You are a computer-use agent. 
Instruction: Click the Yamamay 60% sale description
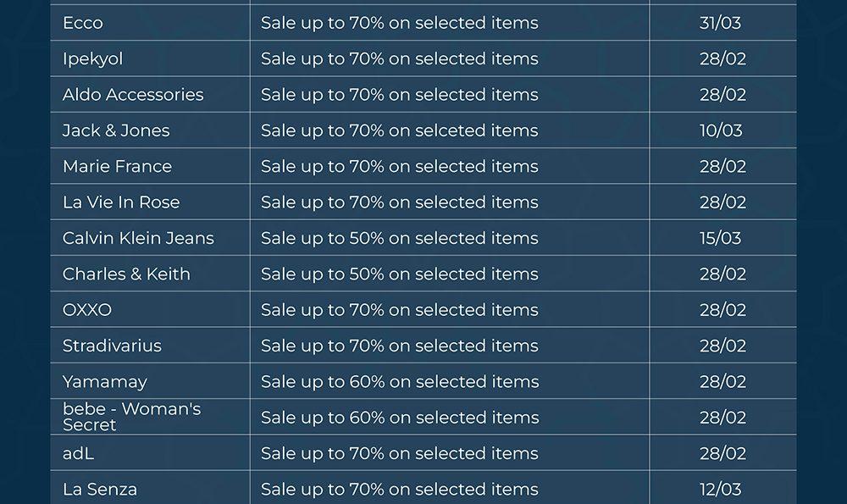point(399,382)
